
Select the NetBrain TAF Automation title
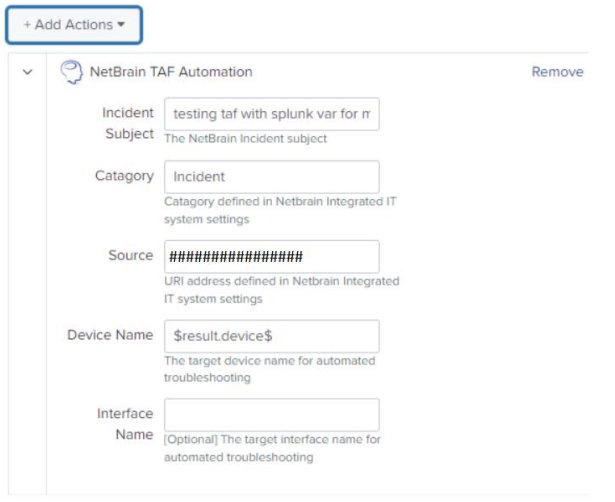pyautogui.click(x=171, y=72)
